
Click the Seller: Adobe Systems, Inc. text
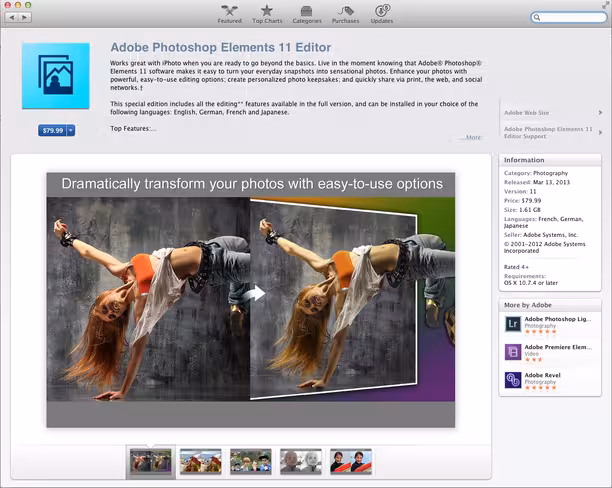(541, 235)
